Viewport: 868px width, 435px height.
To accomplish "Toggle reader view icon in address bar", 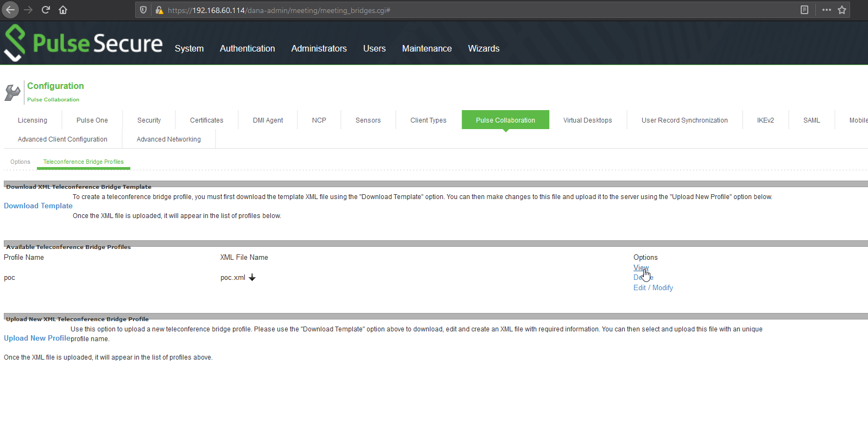I will click(x=804, y=10).
